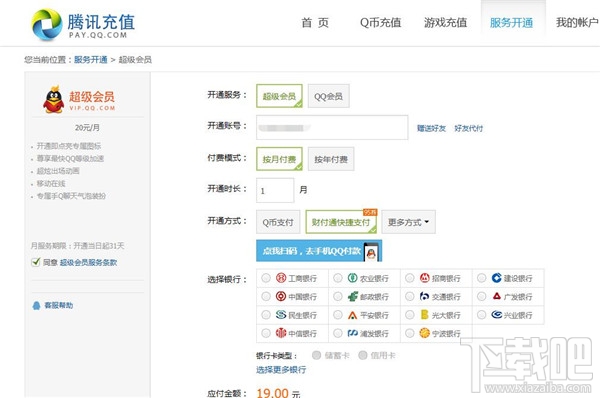Select 财付通快捷支付 payment method
Viewport: 600px width, 398px height.
pos(341,222)
